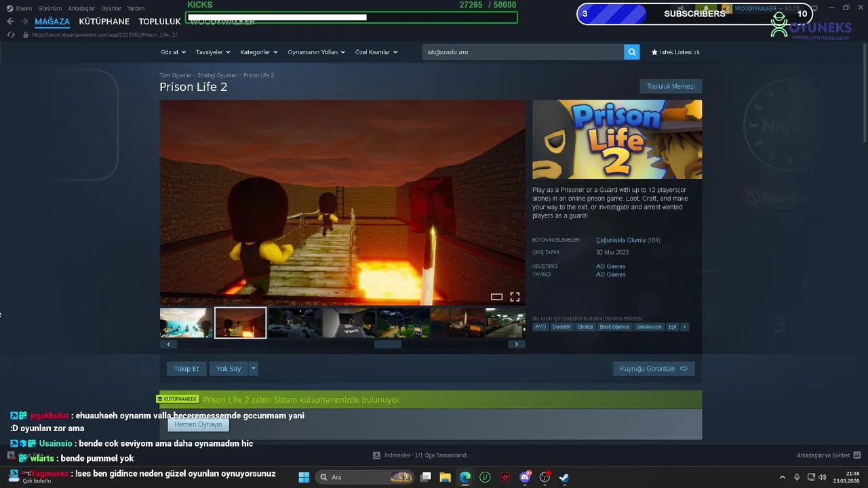Expand the Oynamanın Yolları dropdown
The width and height of the screenshot is (868, 488).
point(316,52)
